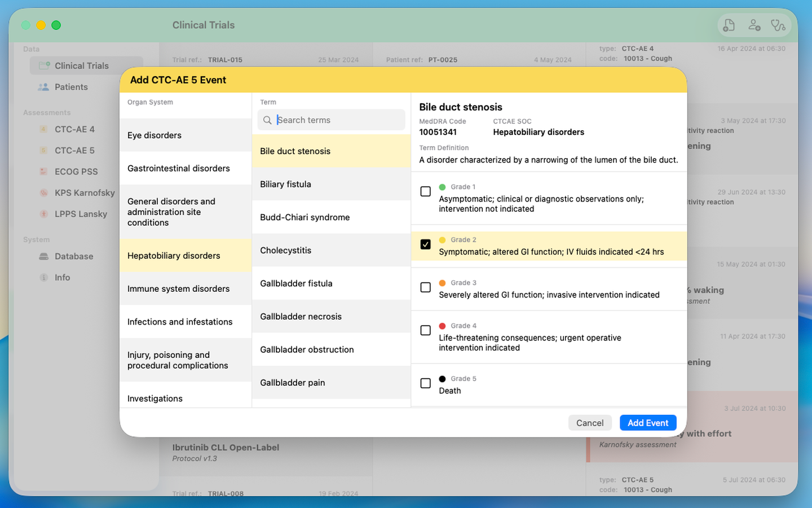Select Eye disorders organ system
The image size is (812, 508).
point(186,135)
